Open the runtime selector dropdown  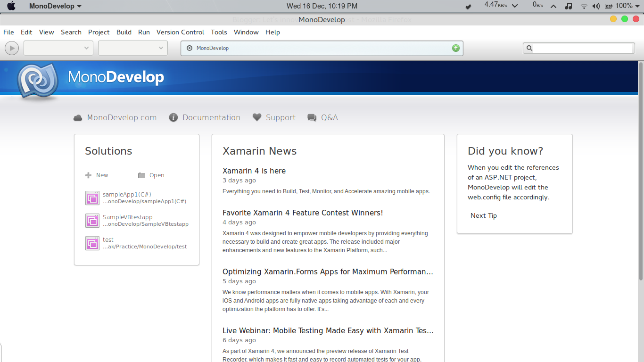pyautogui.click(x=133, y=48)
